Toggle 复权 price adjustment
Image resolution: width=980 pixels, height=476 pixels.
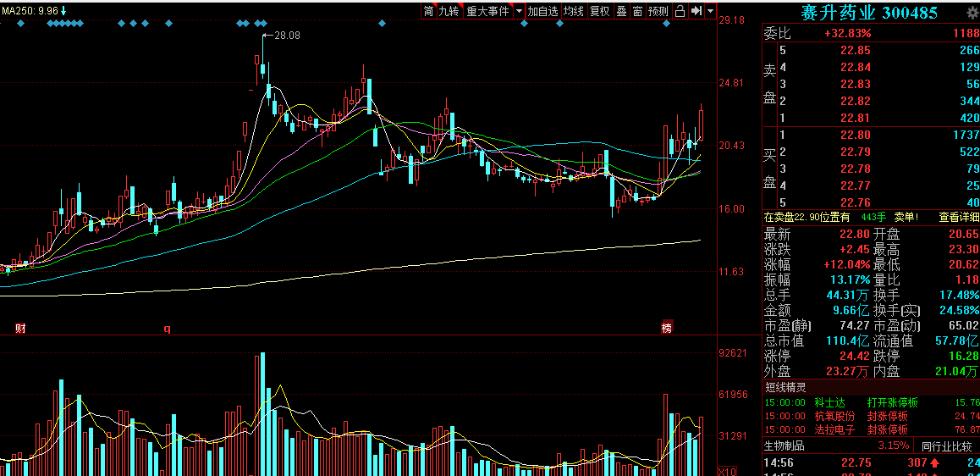coord(600,11)
